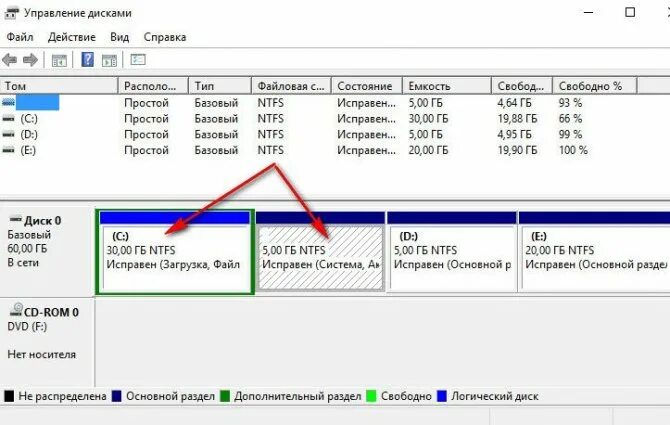Click the 100 % free percentage cell
This screenshot has width=670, height=425.
click(573, 150)
